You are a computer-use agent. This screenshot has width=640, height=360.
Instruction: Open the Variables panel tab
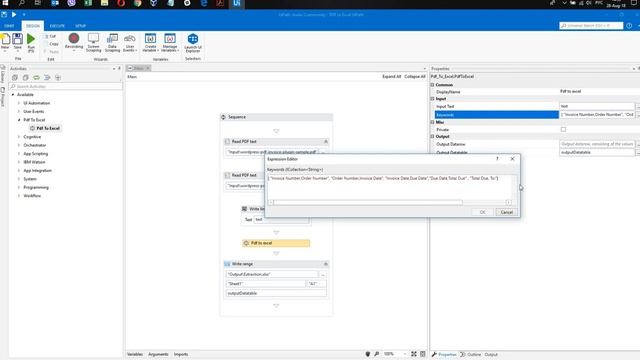click(135, 354)
